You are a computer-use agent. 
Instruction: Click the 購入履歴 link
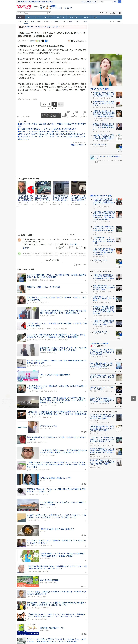point(112,13)
